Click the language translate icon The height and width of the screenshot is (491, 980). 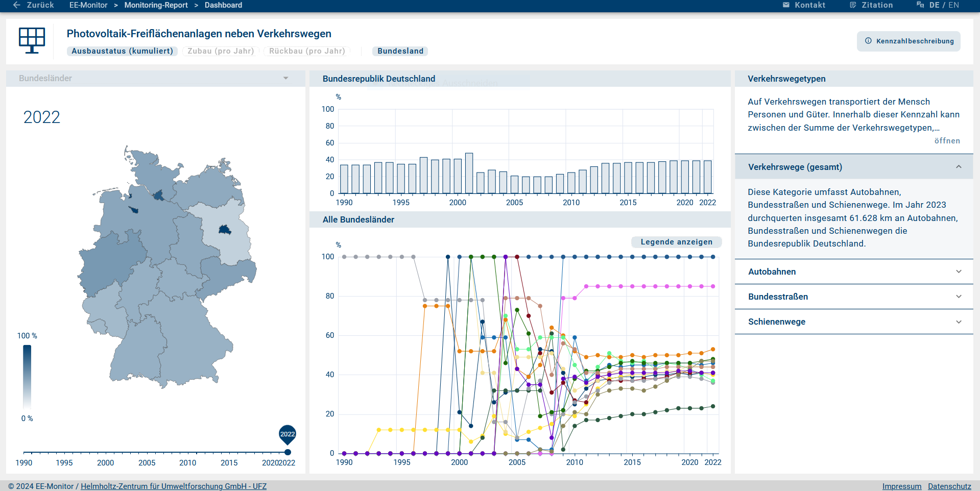pyautogui.click(x=920, y=5)
